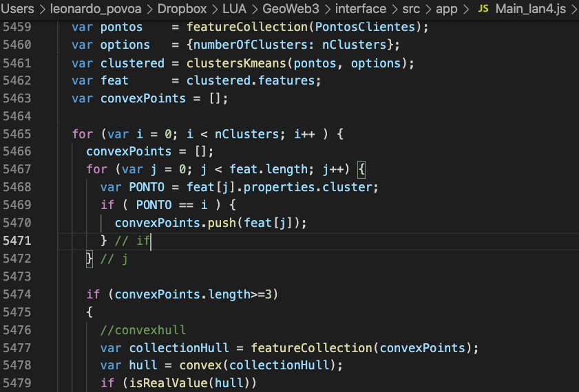Expand the chevron after Main_lan4.js
This screenshot has width=579, height=392.
(x=572, y=10)
